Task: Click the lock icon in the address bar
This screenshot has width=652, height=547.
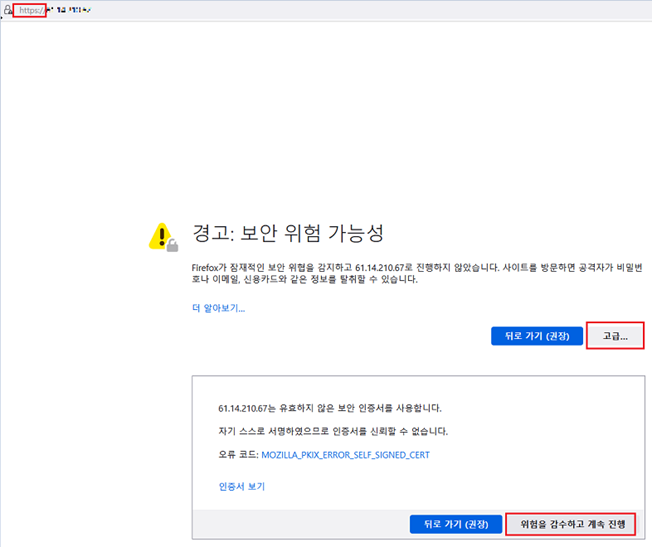Action: pyautogui.click(x=7, y=10)
